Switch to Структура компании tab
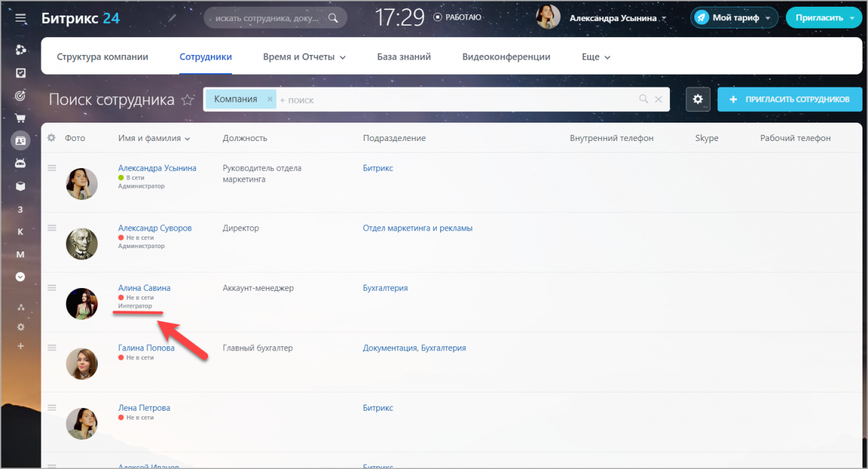The width and height of the screenshot is (868, 469). click(x=102, y=57)
